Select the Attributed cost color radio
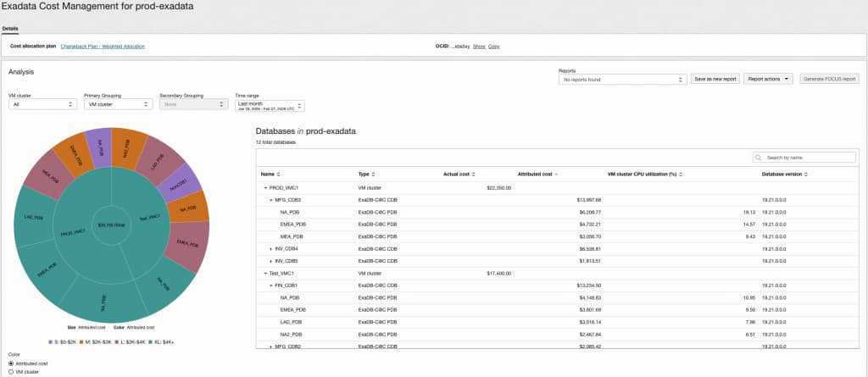The height and width of the screenshot is (377, 868). pos(11,363)
